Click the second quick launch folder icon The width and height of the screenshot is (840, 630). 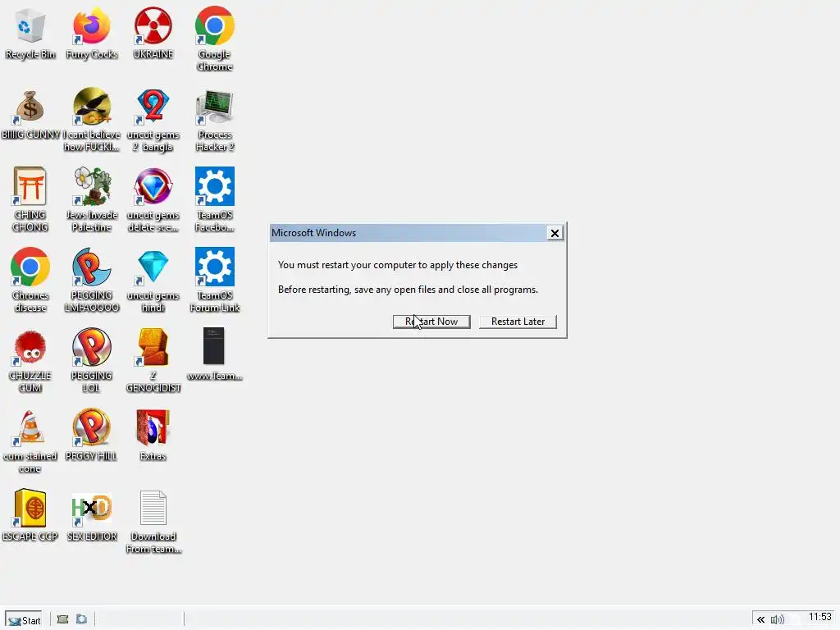81,619
